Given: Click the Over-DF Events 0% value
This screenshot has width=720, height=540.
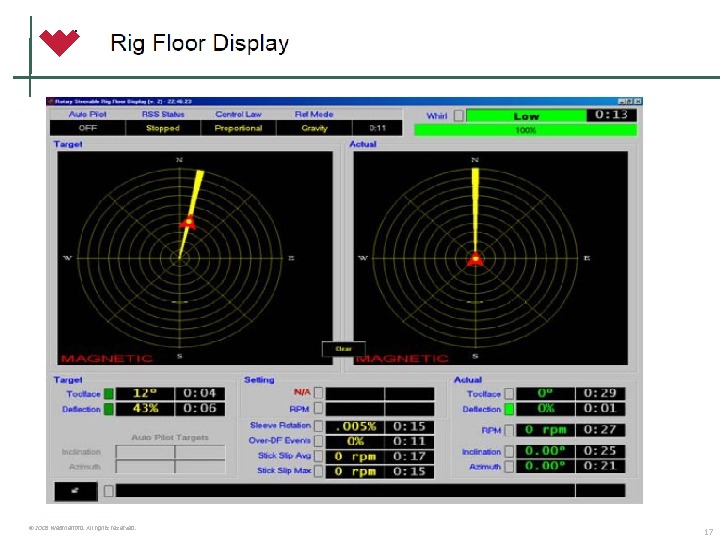Looking at the screenshot, I should tap(355, 441).
